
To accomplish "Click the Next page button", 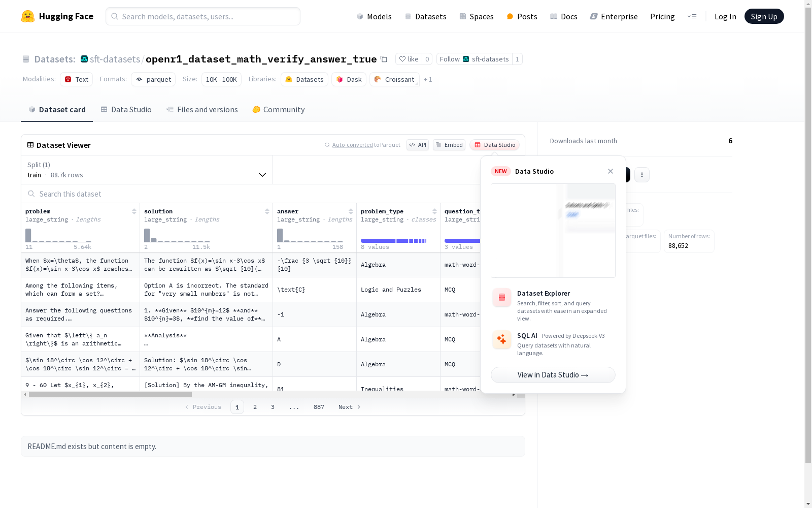I will 350,407.
